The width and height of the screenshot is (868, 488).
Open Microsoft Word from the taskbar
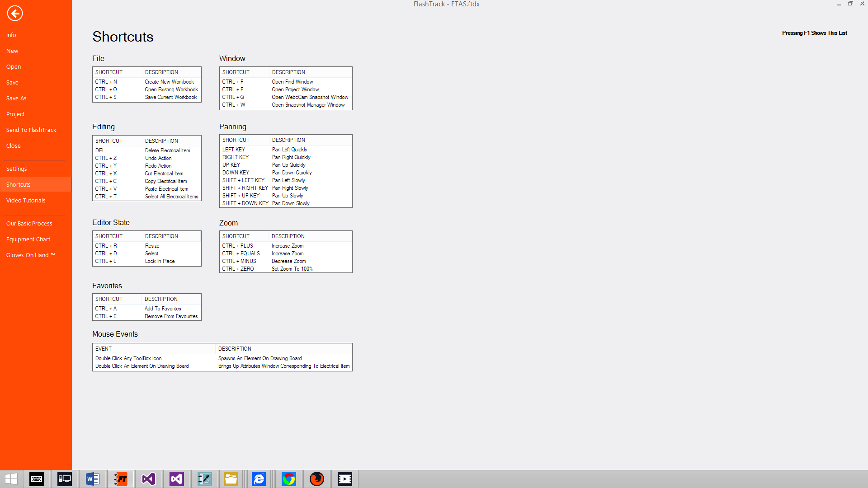click(93, 479)
